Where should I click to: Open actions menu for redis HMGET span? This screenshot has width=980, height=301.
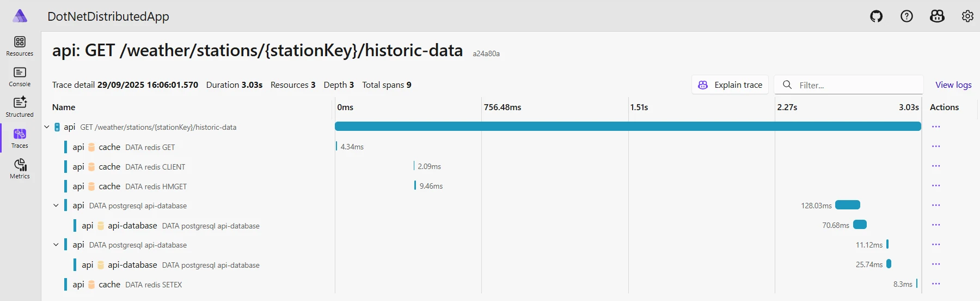936,186
